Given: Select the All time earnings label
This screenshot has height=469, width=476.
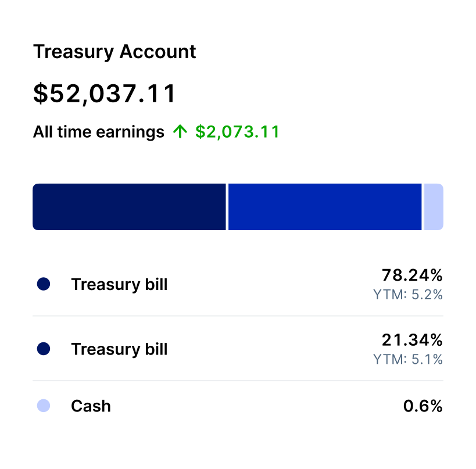Looking at the screenshot, I should [98, 131].
